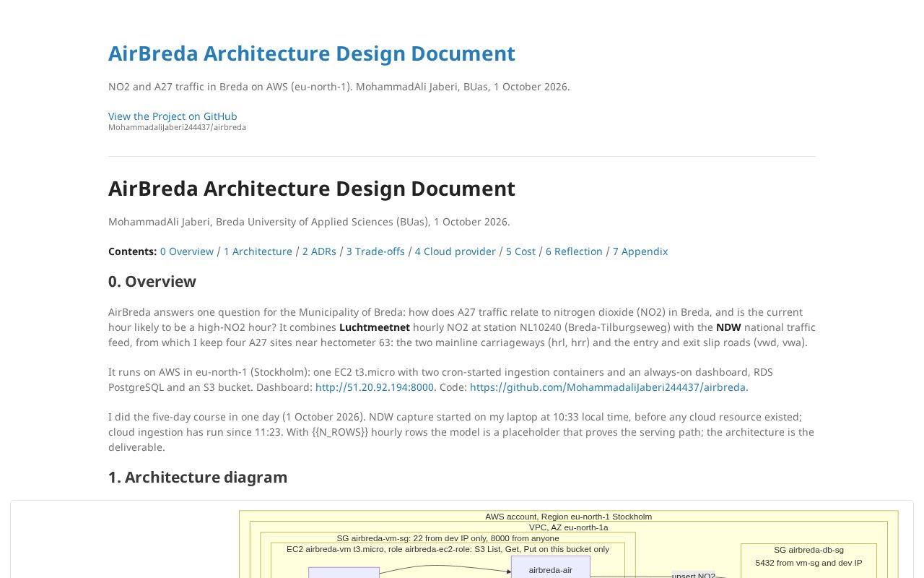Viewport: 924px width, 578px height.
Task: Open the AirBreda Architecture Design Document title link
Action: point(312,53)
